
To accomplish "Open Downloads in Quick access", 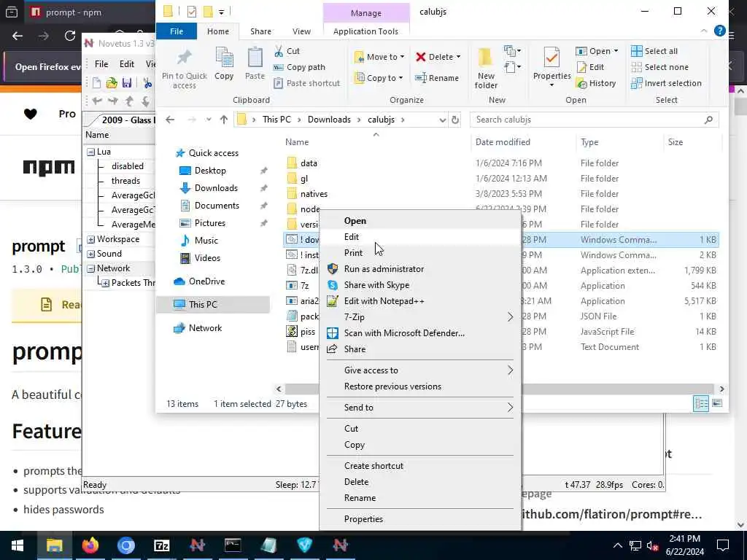I will 216,188.
